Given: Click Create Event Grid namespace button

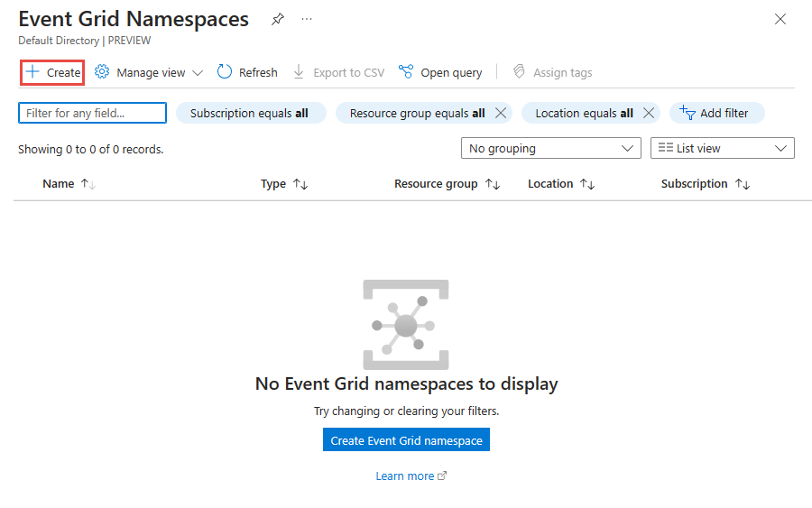Looking at the screenshot, I should [x=407, y=439].
